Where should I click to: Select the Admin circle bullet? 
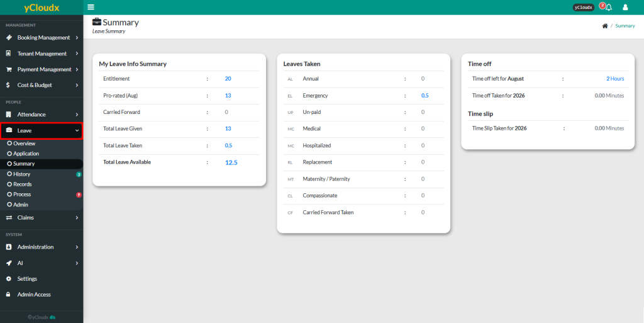click(x=9, y=205)
